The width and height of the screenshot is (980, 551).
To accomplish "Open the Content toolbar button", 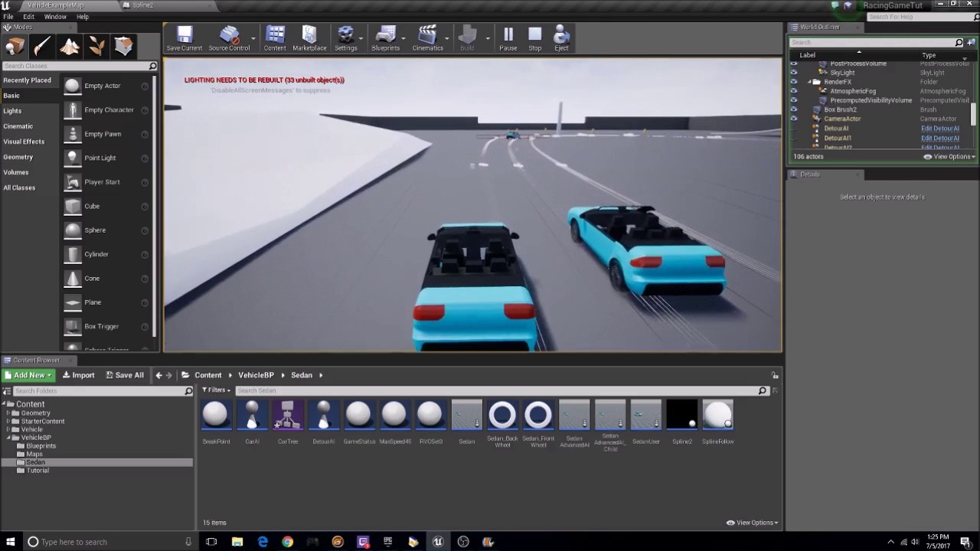I will (x=275, y=38).
